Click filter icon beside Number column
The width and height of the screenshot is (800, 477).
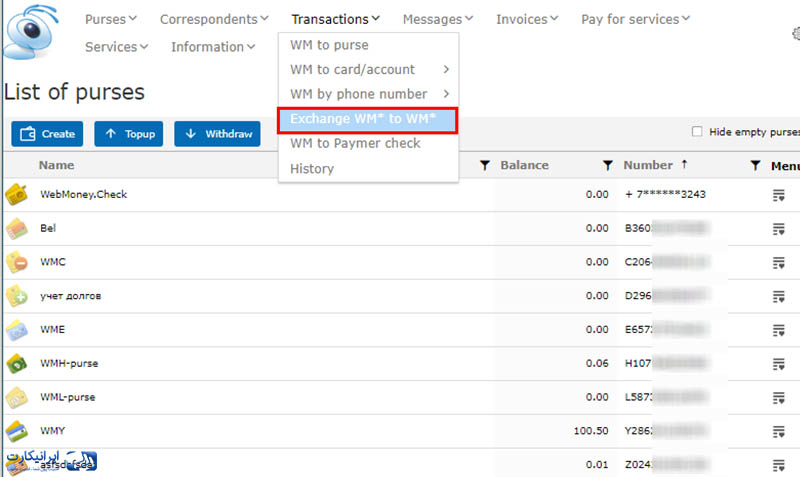coord(607,165)
